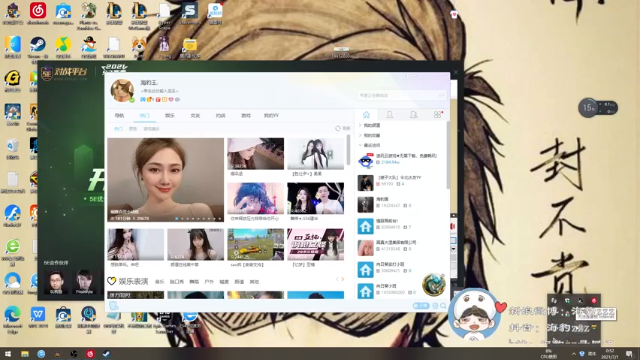
Task: Open the large featured woman stream thumbnail
Action: coord(165,180)
